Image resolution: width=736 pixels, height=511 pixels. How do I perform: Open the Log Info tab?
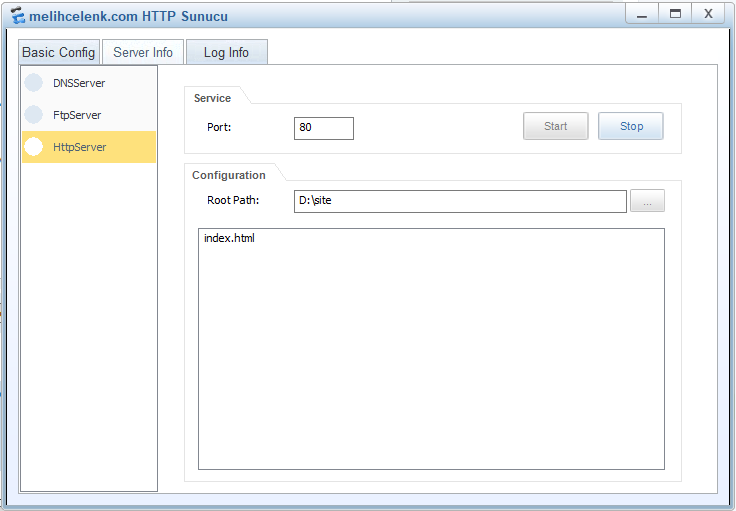(226, 52)
